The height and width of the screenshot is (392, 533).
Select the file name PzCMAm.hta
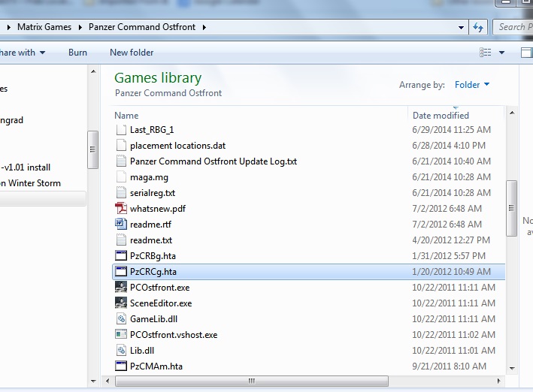156,366
